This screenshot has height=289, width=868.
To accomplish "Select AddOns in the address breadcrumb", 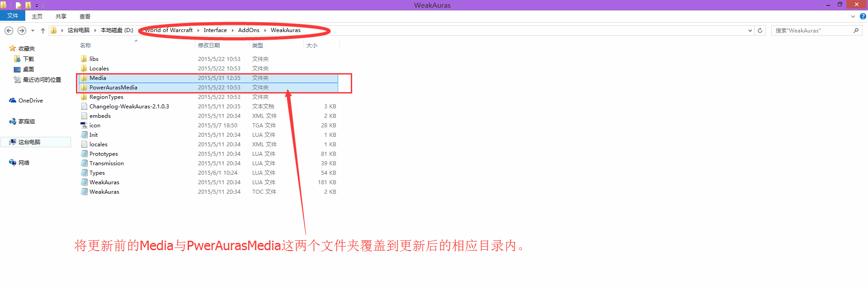I will (249, 30).
